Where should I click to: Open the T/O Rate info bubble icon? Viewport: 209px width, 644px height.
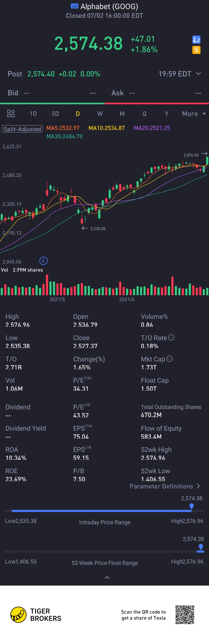[x=171, y=338]
